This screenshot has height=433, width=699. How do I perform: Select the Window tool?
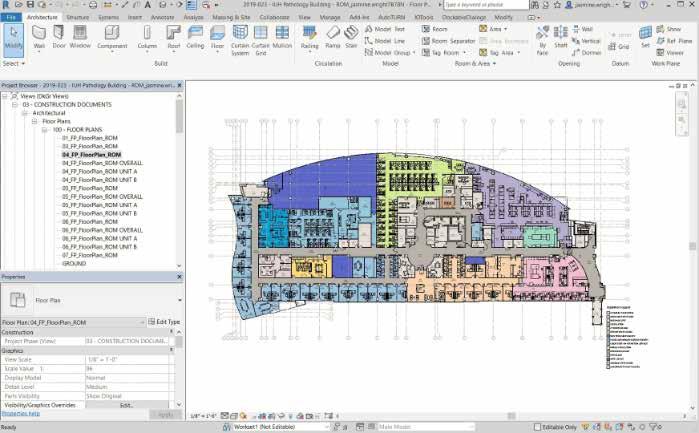click(x=80, y=37)
